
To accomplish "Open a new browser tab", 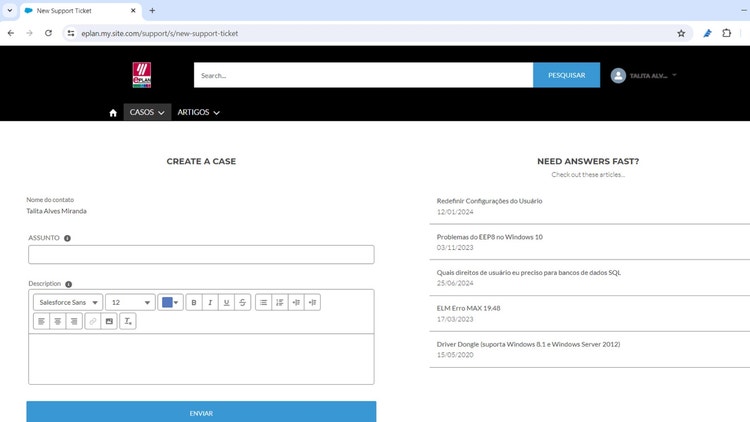I will (152, 11).
